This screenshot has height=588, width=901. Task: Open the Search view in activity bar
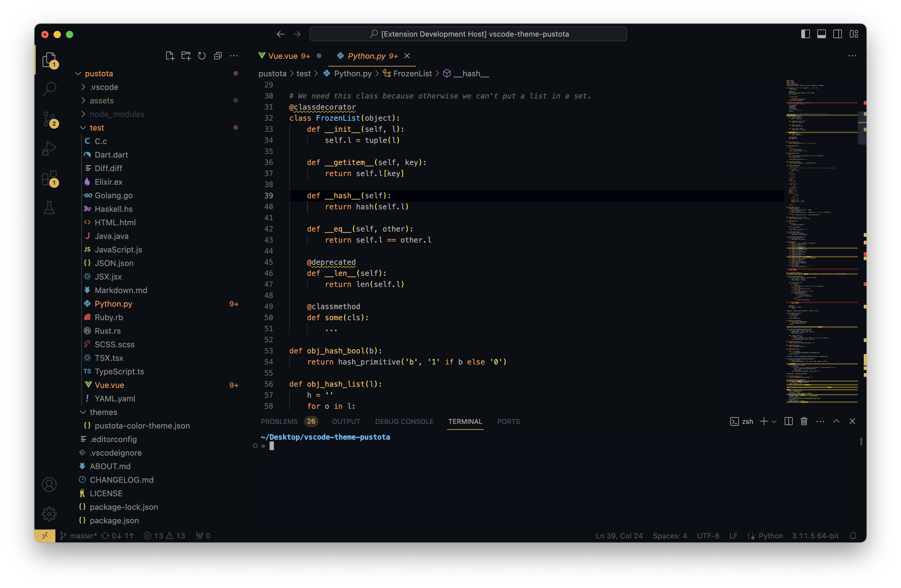[x=49, y=89]
